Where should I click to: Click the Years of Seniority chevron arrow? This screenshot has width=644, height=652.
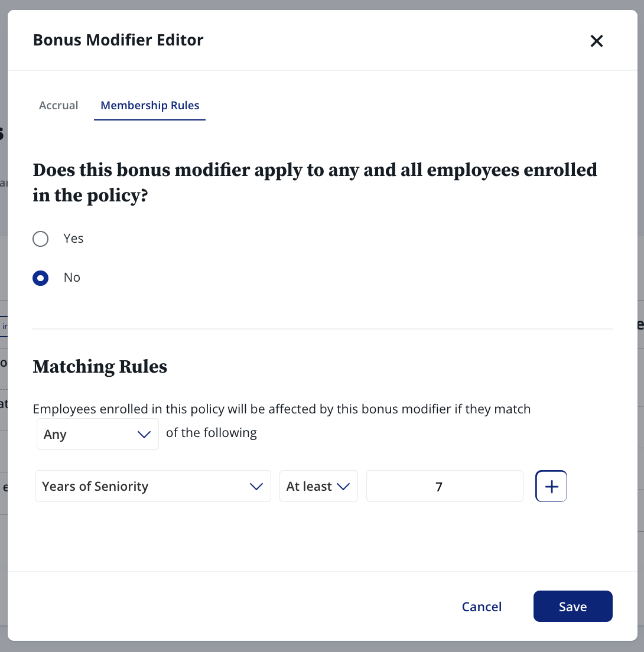(256, 486)
